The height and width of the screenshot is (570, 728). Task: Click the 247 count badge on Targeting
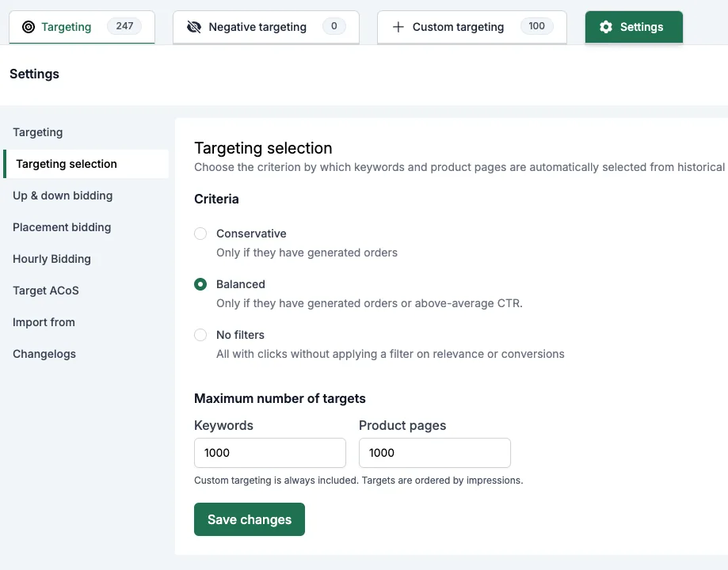(x=124, y=26)
